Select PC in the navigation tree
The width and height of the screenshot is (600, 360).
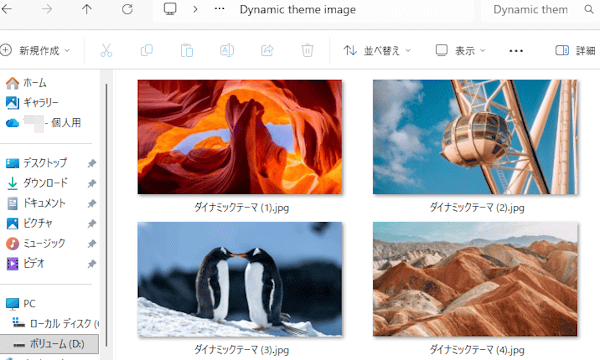21,304
